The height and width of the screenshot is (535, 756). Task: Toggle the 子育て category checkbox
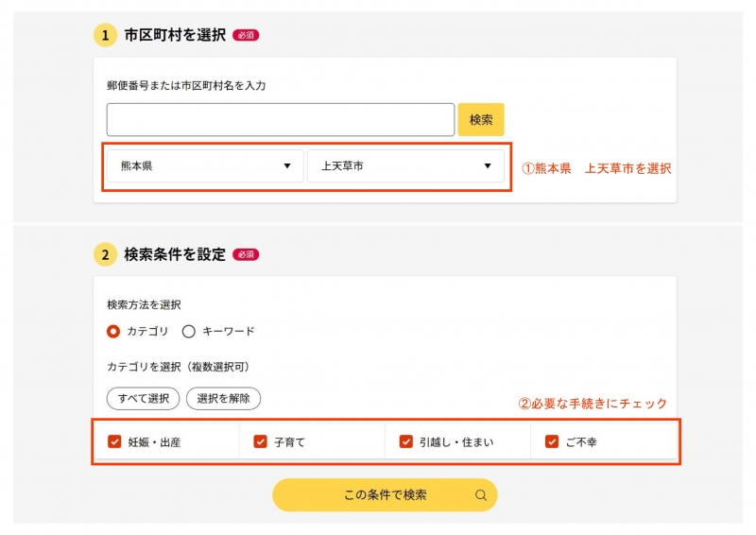click(x=261, y=441)
